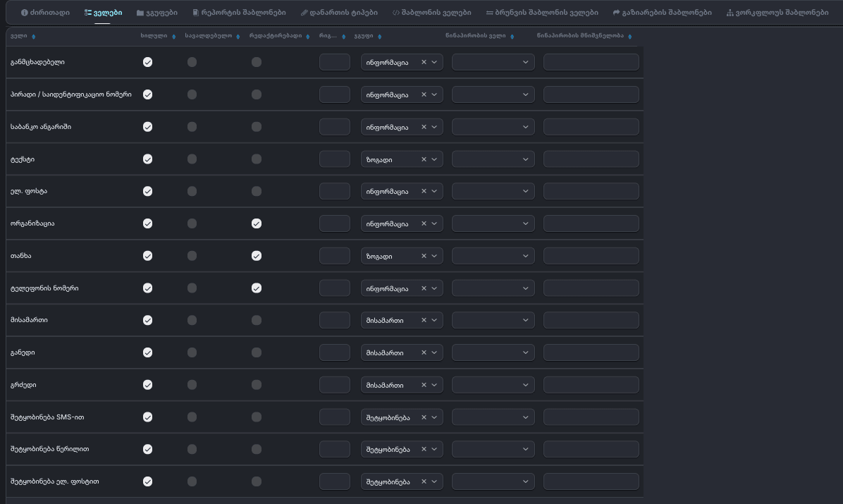The height and width of the screenshot is (504, 843).
Task: Open წინაპირობის ველი dropdown for განმცხადებელი
Action: click(493, 63)
